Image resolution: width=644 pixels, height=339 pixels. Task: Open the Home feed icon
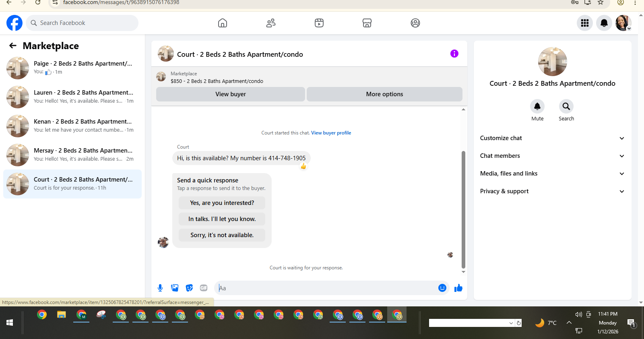pyautogui.click(x=223, y=23)
